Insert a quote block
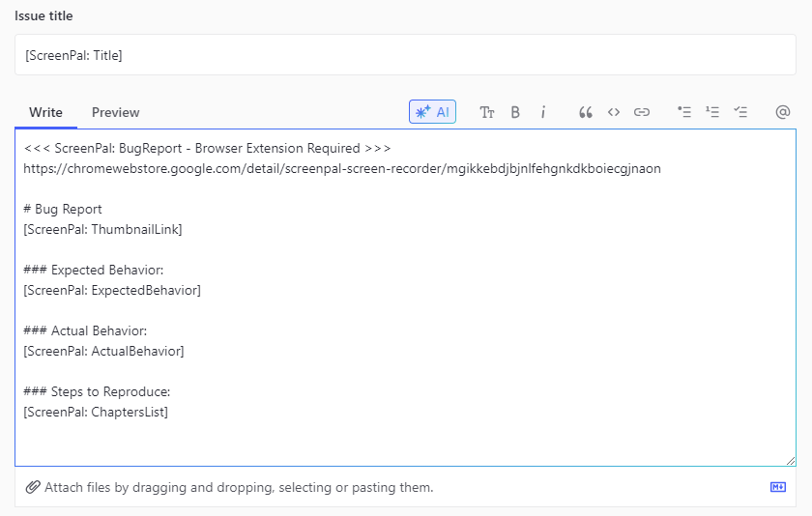The image size is (812, 516). click(585, 112)
